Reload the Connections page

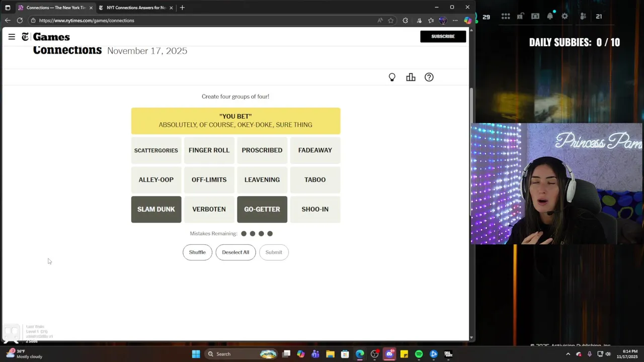[x=20, y=21]
